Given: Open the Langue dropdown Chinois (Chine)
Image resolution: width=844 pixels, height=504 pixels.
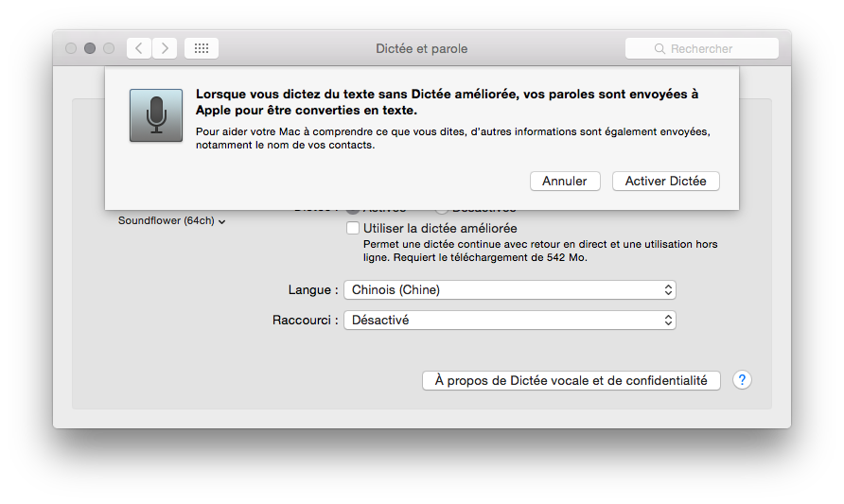Looking at the screenshot, I should point(510,290).
